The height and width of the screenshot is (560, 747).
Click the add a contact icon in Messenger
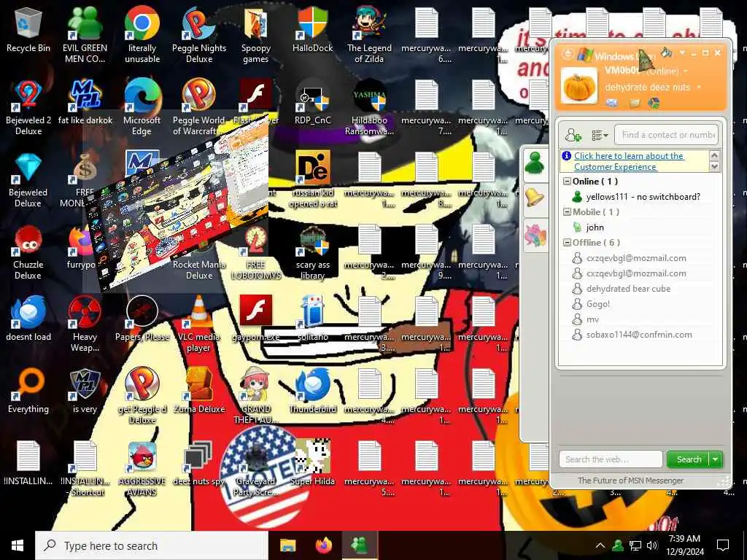click(x=573, y=136)
